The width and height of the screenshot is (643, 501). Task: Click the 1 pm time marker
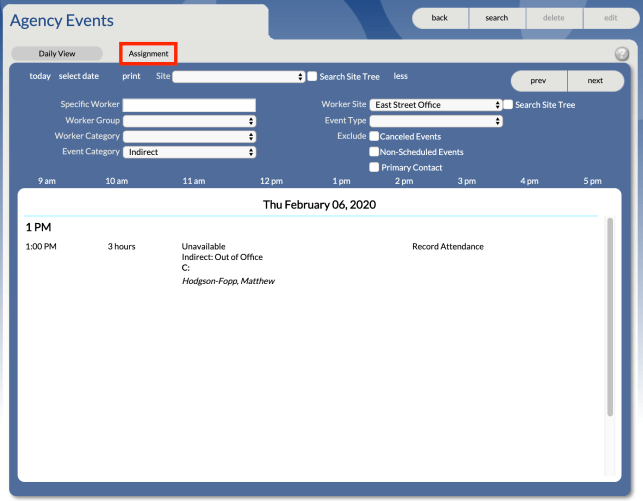pos(342,181)
